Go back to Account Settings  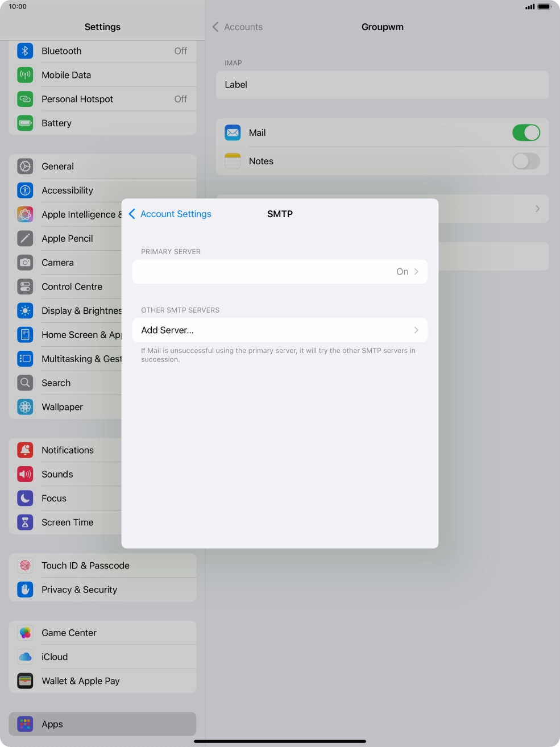click(x=170, y=214)
